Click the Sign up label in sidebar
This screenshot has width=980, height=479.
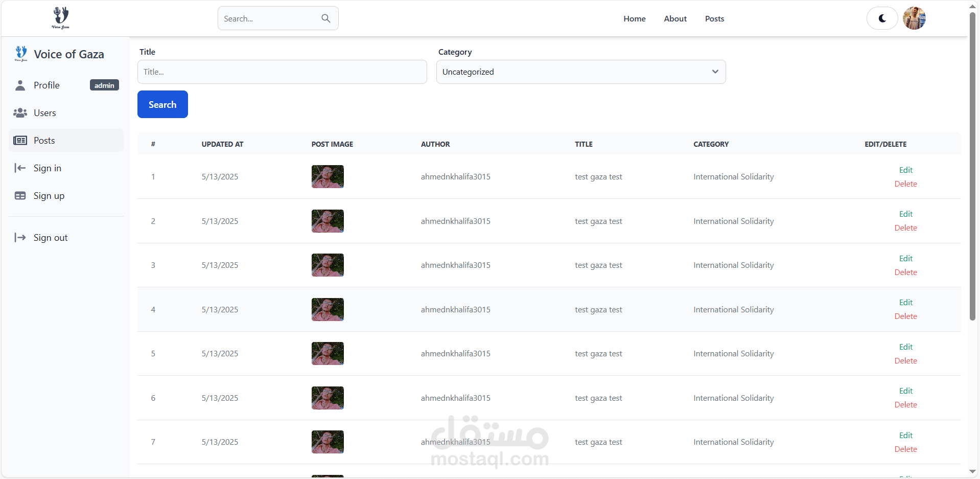(49, 196)
